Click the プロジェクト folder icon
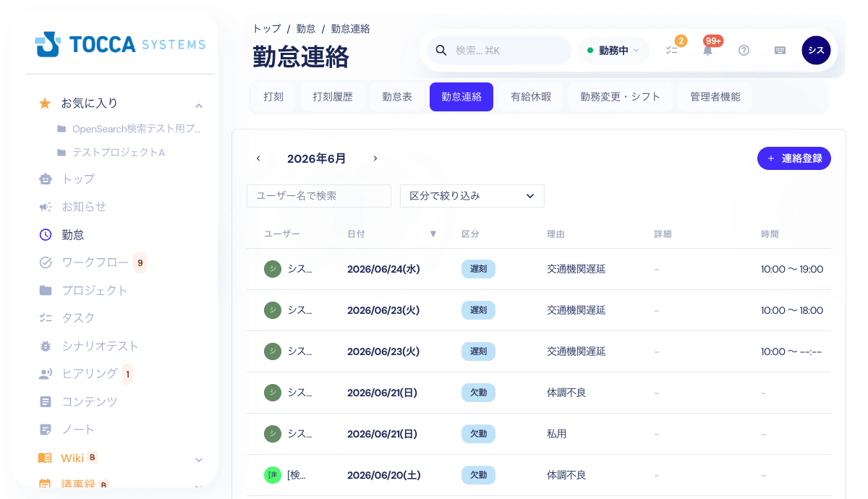This screenshot has height=499, width=868. tap(46, 290)
